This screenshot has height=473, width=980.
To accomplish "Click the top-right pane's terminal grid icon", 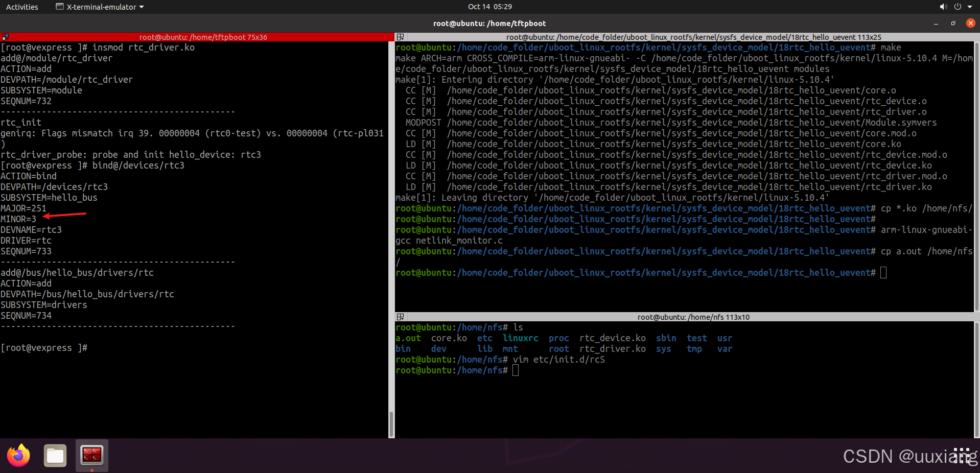I will tap(401, 37).
